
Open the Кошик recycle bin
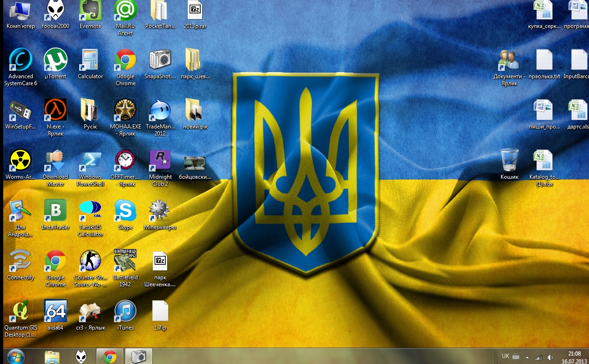click(x=509, y=164)
